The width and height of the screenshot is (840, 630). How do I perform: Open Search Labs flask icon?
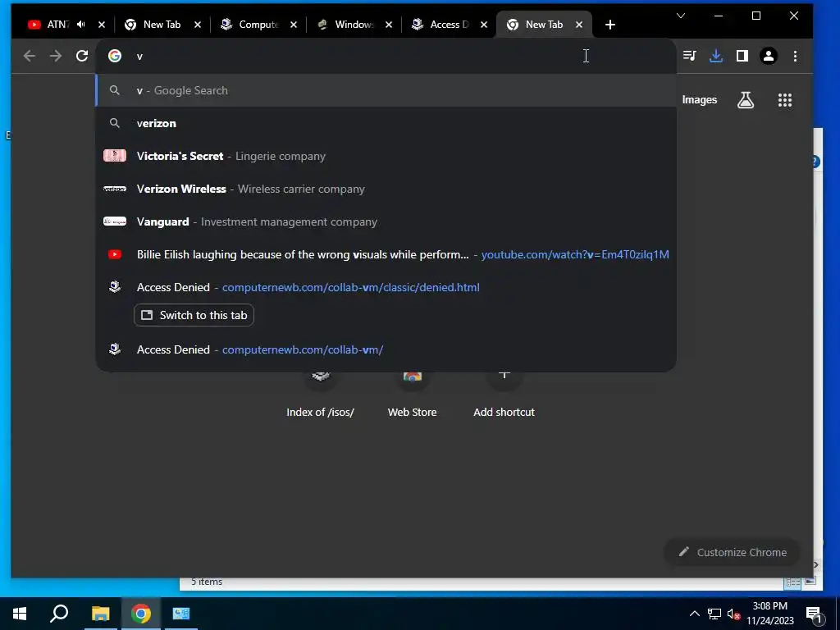pos(745,99)
